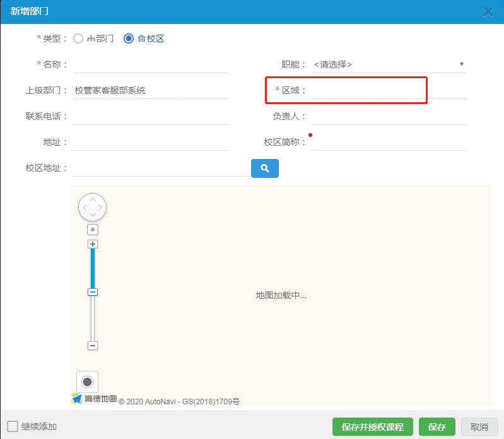Viewport: 504px width, 439px height.
Task: Click the map pan direction control
Action: tap(93, 208)
